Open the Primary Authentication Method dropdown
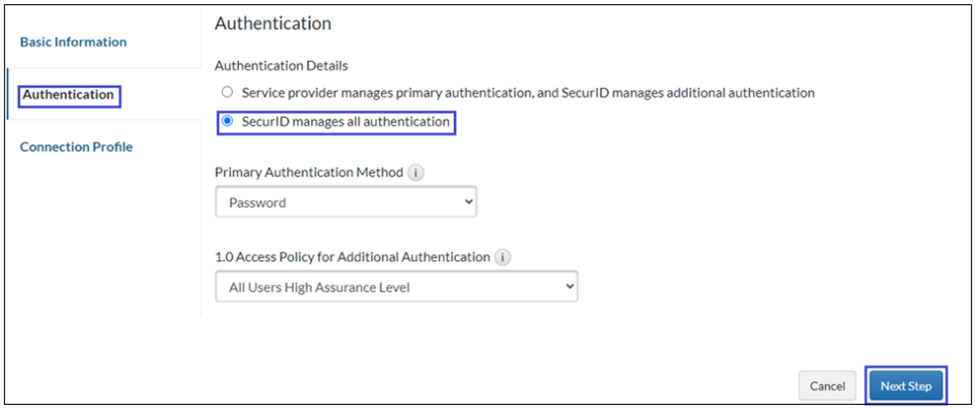The width and height of the screenshot is (975, 409). click(345, 202)
